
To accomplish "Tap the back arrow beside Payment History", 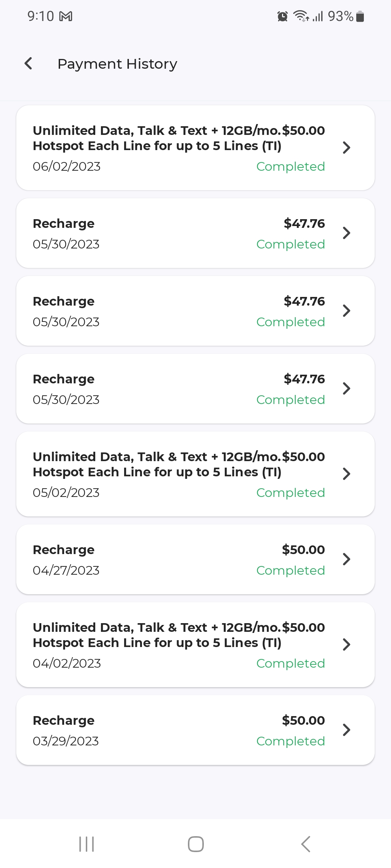I will (x=28, y=64).
